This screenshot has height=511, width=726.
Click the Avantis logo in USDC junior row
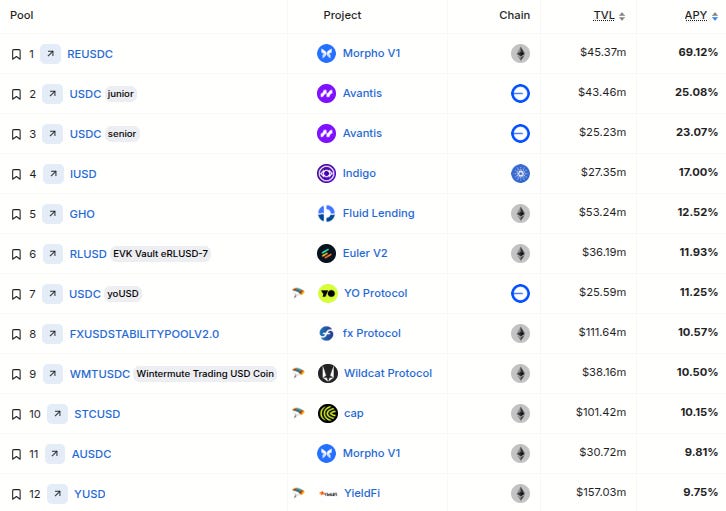click(326, 93)
